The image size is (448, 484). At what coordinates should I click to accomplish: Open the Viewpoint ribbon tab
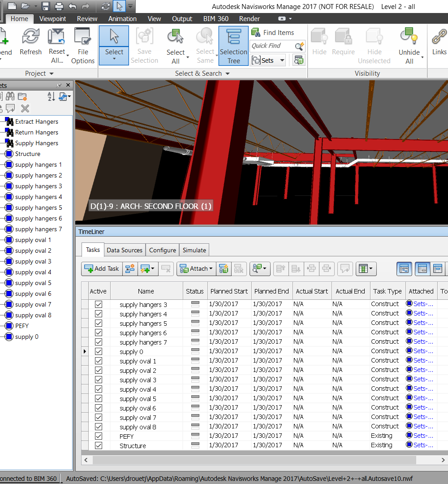coord(52,19)
